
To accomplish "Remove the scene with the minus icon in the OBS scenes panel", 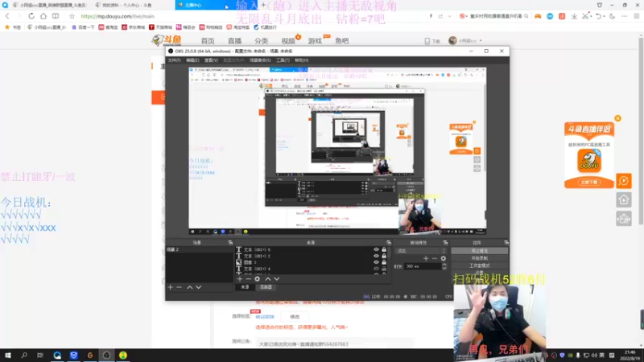I will 179,287.
